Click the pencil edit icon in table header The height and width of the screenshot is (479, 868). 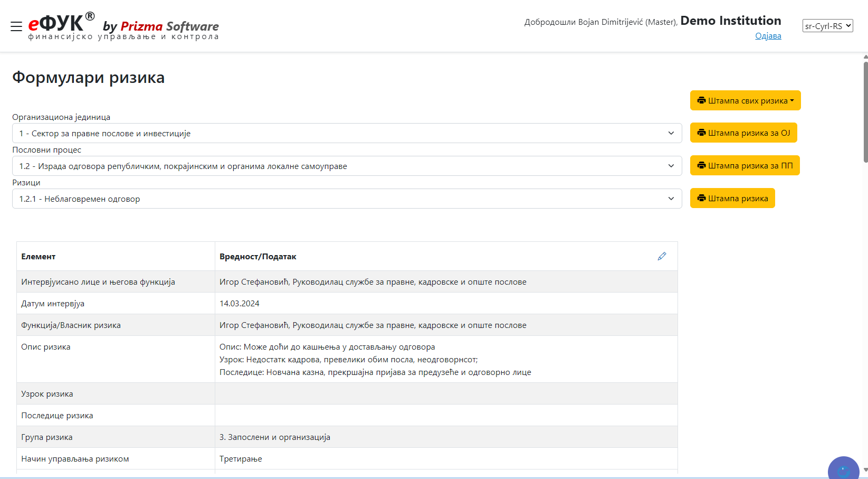click(662, 256)
